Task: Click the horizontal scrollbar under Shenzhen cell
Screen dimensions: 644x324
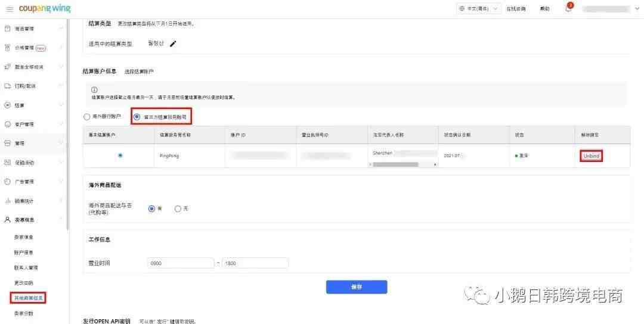Action: coord(395,164)
